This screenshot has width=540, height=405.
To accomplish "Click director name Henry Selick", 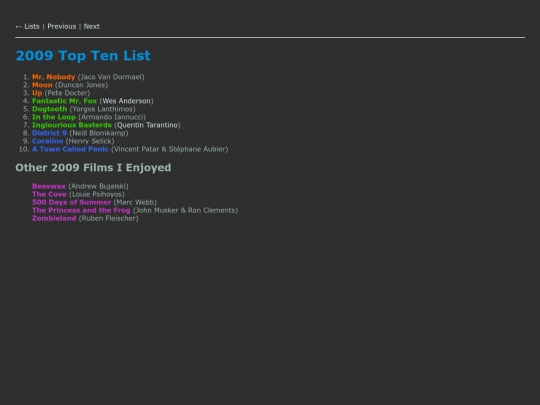I will coord(90,141).
